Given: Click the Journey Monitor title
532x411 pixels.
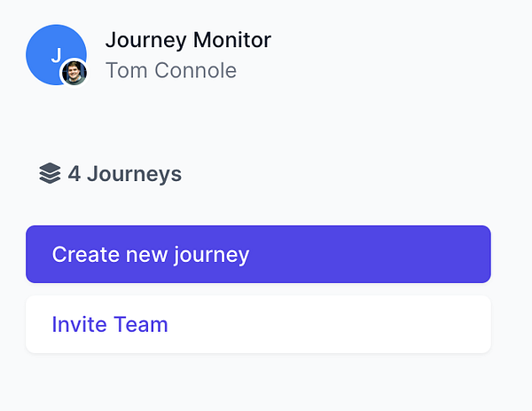Looking at the screenshot, I should (x=188, y=40).
